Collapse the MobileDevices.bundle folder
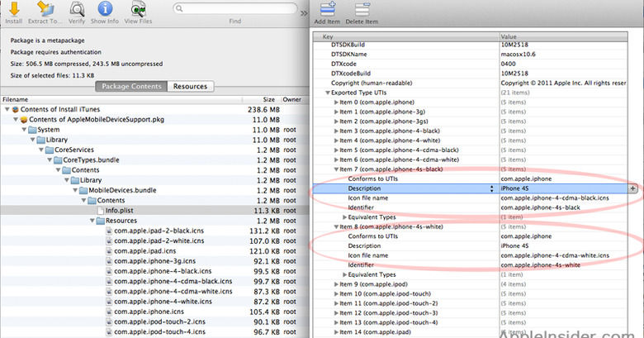This screenshot has width=644, height=338. click(x=76, y=190)
